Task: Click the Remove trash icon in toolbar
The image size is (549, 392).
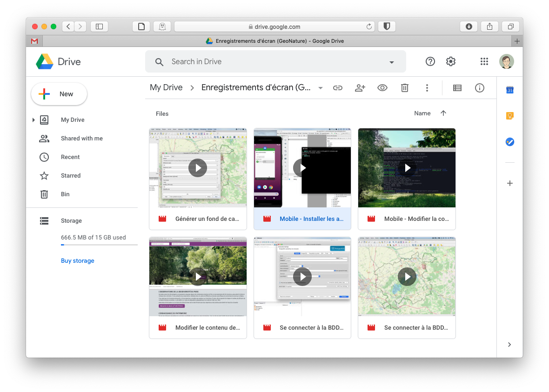Action: pos(405,88)
